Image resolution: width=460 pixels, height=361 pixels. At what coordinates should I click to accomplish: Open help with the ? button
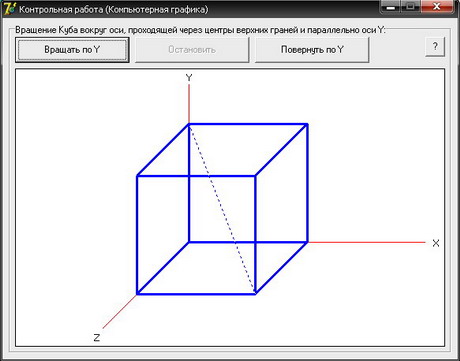[x=435, y=46]
